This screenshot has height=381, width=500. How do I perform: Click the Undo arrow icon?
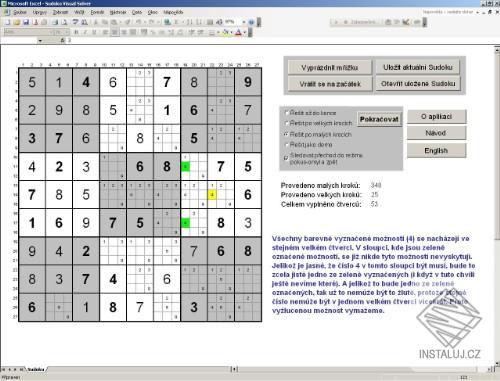coord(138,22)
